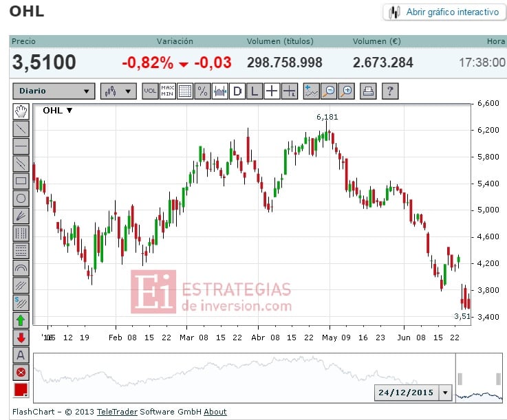Click the 5,000 price axis label
Image resolution: width=507 pixels, height=420 pixels.
click(x=488, y=210)
